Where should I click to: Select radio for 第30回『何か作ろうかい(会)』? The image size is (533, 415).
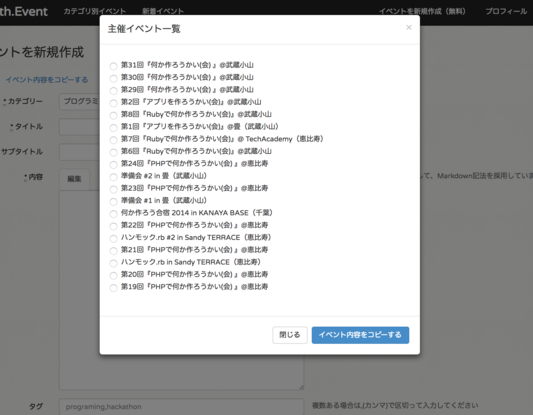click(x=113, y=78)
